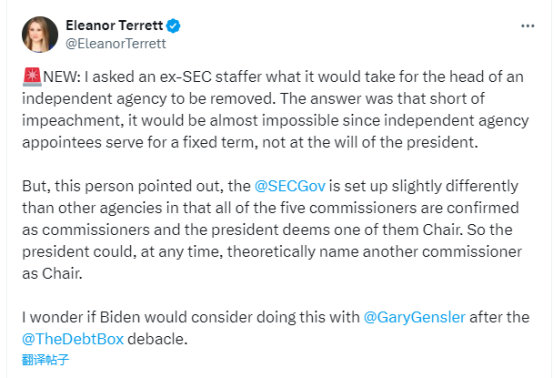
Task: Click the 翻译帖子 translate post link
Action: click(45, 360)
